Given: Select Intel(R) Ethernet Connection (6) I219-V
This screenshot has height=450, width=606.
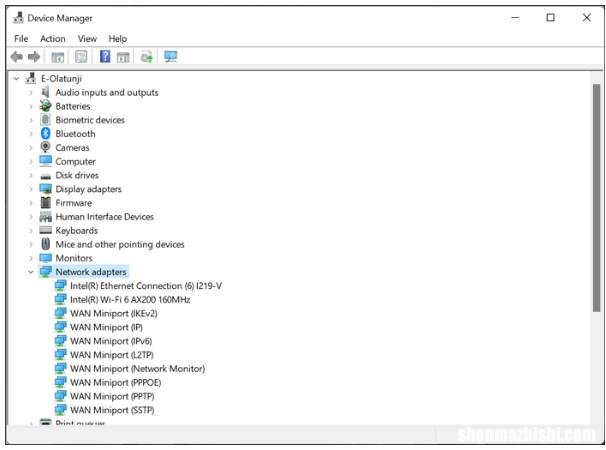Looking at the screenshot, I should click(146, 286).
